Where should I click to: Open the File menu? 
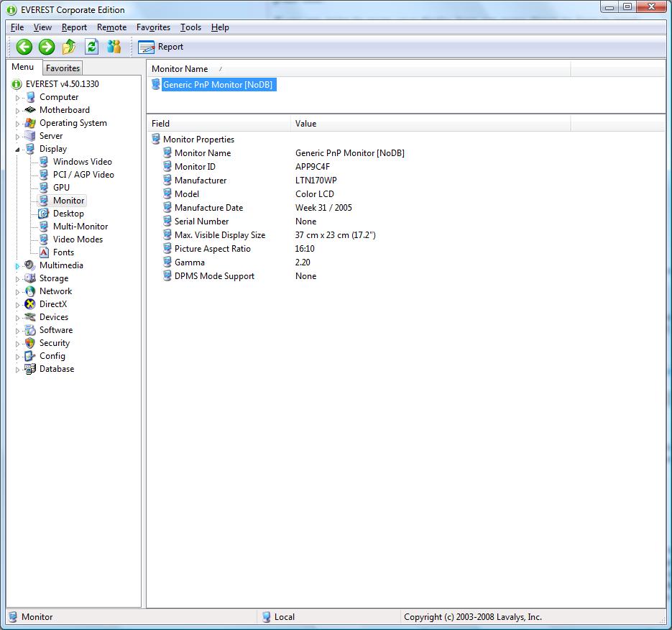coord(17,27)
